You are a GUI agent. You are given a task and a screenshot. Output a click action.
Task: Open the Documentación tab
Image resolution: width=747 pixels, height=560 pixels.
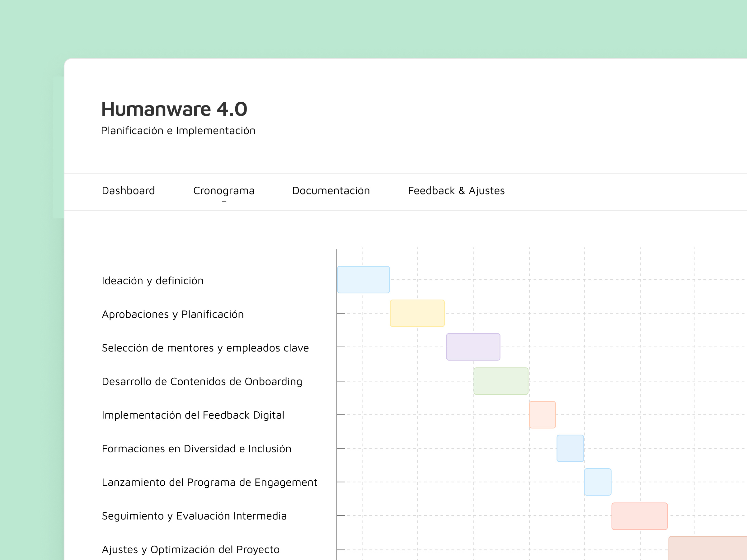(x=331, y=191)
